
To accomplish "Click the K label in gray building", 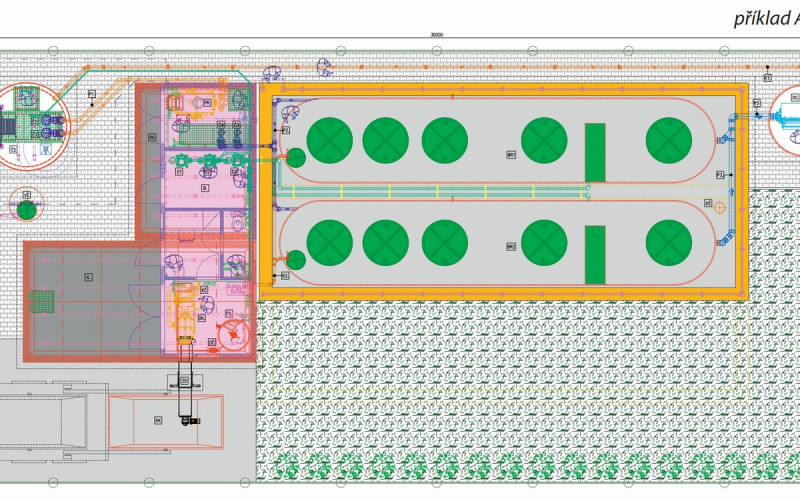I will point(89,275).
